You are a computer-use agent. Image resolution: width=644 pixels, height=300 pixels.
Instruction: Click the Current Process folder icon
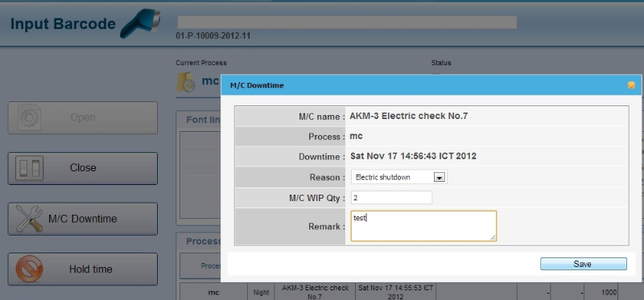click(186, 82)
